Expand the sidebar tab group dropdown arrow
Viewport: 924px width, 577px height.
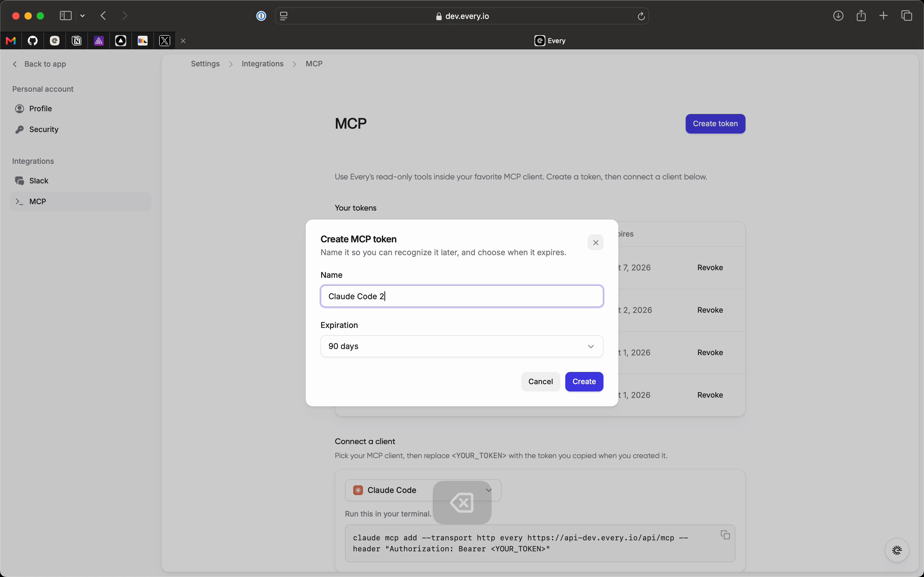click(x=82, y=16)
